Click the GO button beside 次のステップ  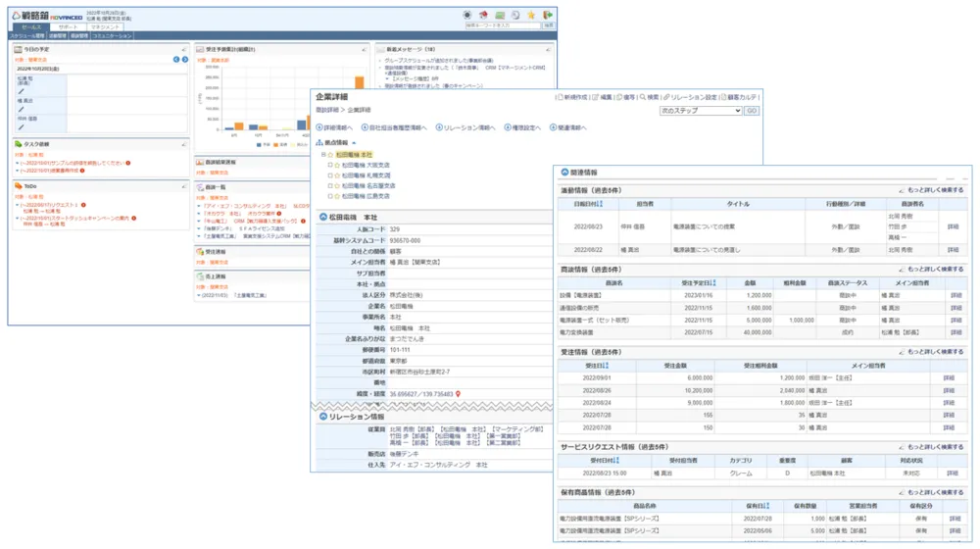tap(752, 111)
